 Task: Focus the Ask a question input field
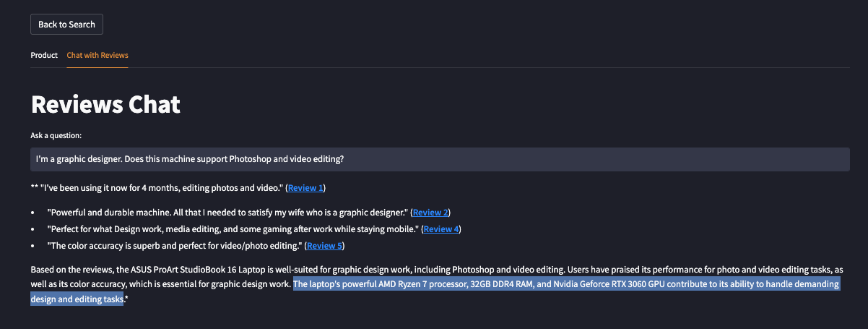click(440, 159)
